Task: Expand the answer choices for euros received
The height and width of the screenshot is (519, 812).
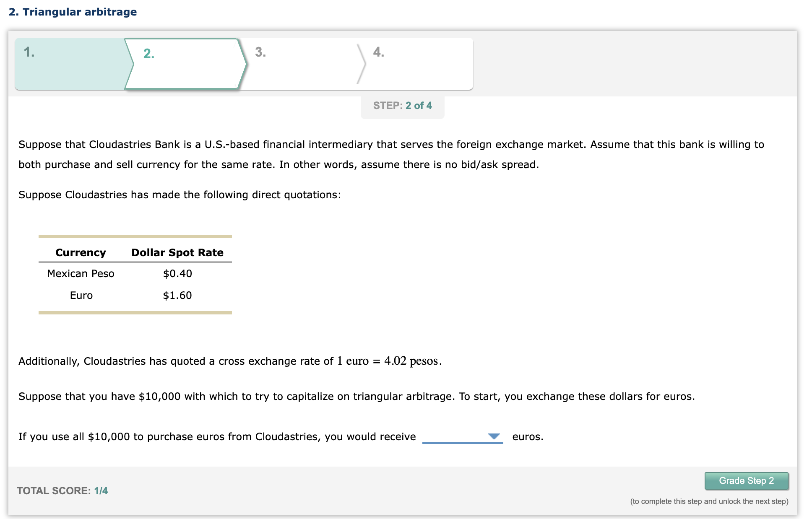Action: click(461, 436)
